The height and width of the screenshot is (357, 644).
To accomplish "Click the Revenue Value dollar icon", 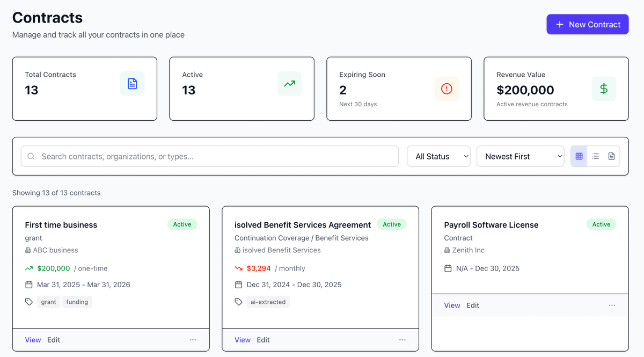I will [x=604, y=89].
